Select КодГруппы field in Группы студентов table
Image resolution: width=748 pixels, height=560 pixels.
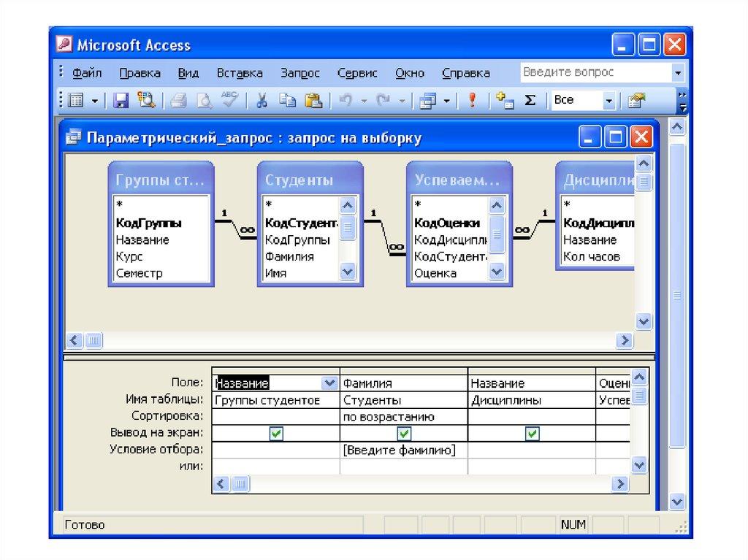pyautogui.click(x=148, y=223)
